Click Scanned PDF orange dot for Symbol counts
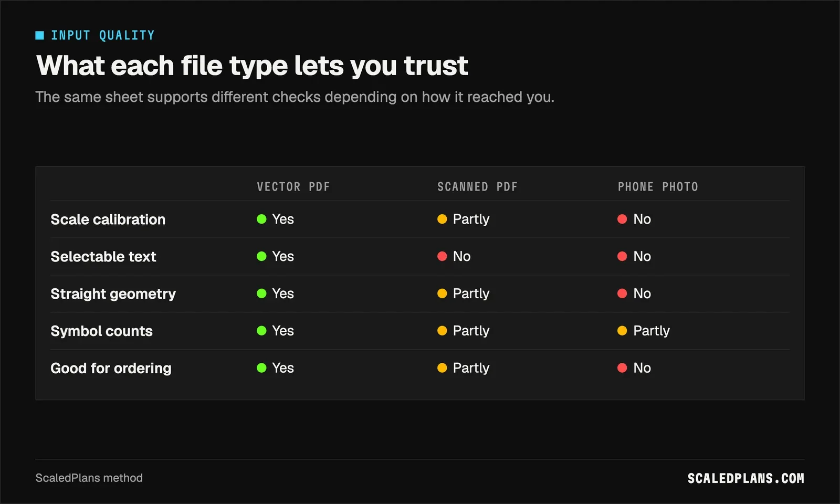Viewport: 840px width, 504px height. (x=442, y=331)
